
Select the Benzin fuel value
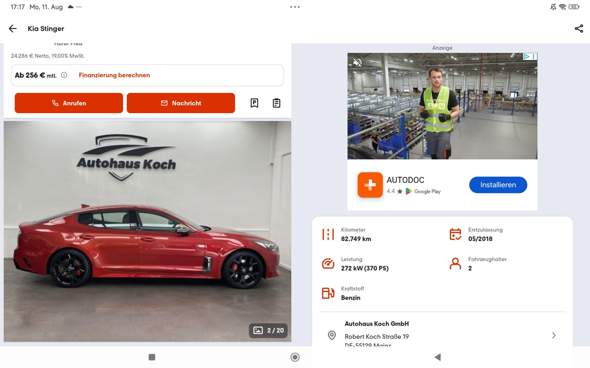coord(351,298)
